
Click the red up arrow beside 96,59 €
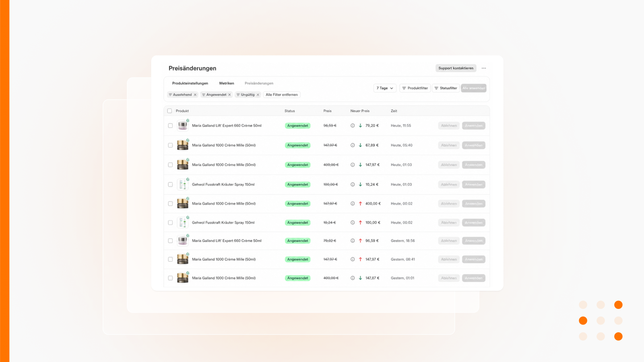point(360,241)
